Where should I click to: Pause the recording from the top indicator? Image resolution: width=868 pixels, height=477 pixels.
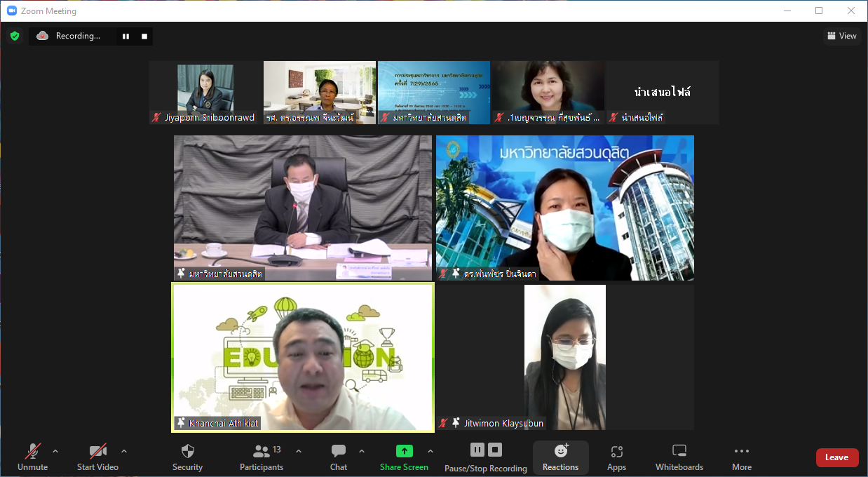click(x=126, y=36)
